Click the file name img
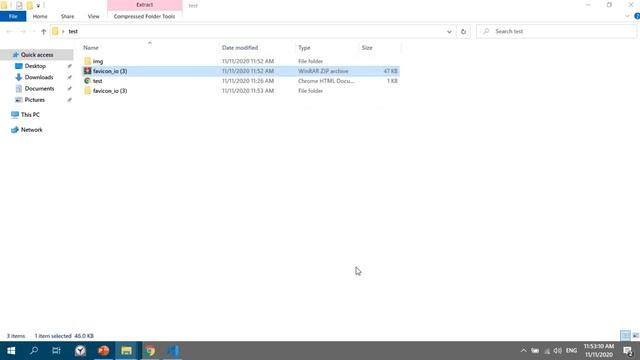 click(x=98, y=61)
